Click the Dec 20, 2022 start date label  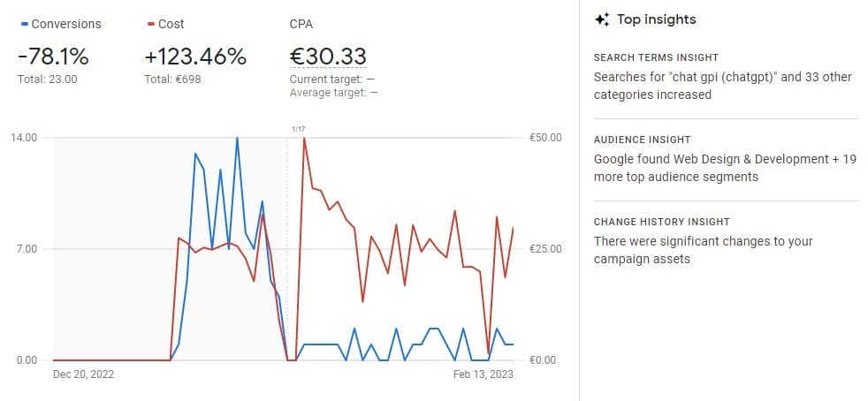pyautogui.click(x=84, y=375)
